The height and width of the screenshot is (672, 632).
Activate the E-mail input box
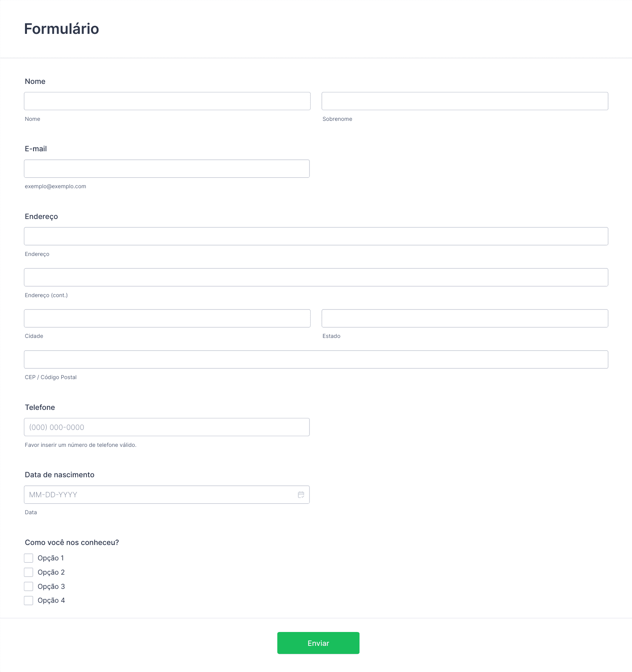tap(167, 169)
